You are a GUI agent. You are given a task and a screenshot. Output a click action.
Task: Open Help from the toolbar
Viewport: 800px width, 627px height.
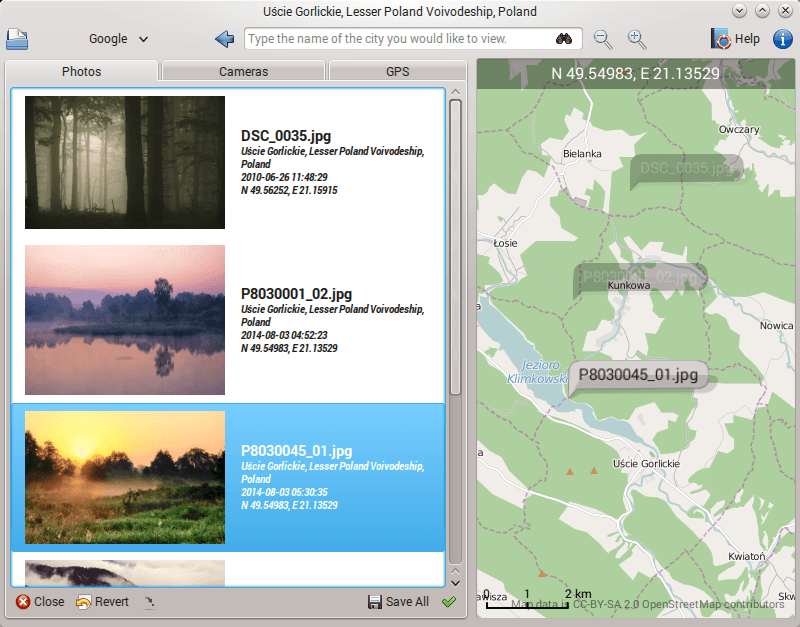[735, 39]
